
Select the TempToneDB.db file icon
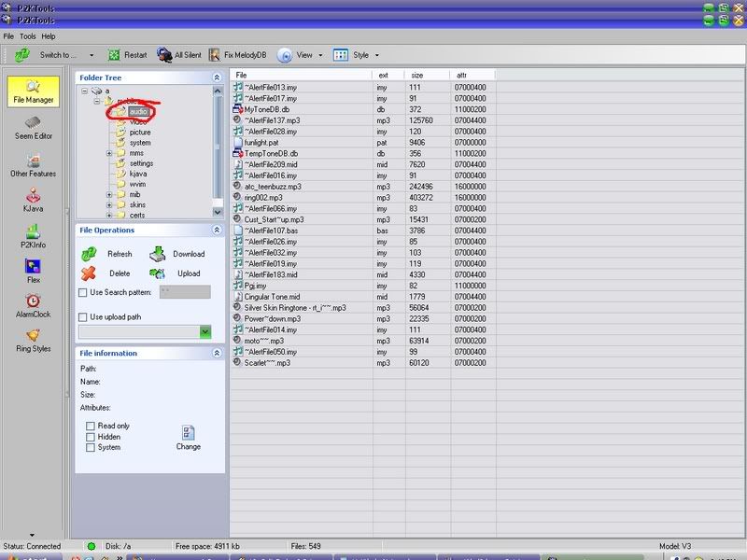click(238, 153)
